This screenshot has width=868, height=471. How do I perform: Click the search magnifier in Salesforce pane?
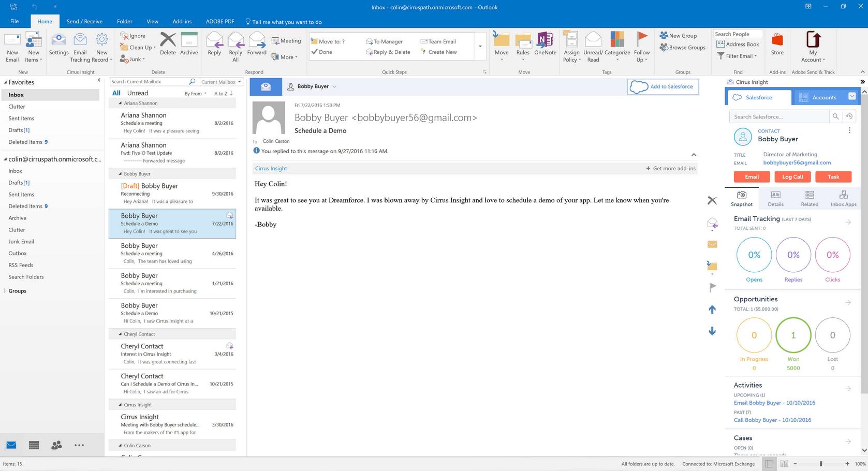click(x=835, y=116)
